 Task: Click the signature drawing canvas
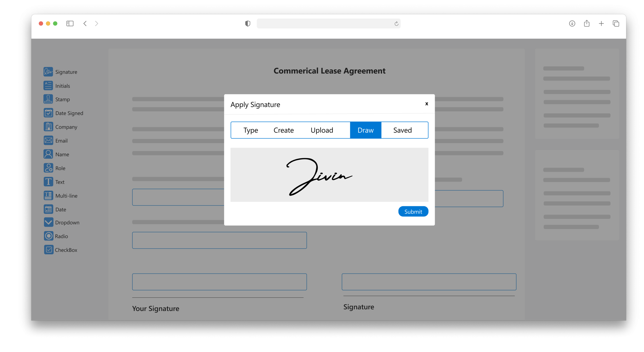coord(329,175)
